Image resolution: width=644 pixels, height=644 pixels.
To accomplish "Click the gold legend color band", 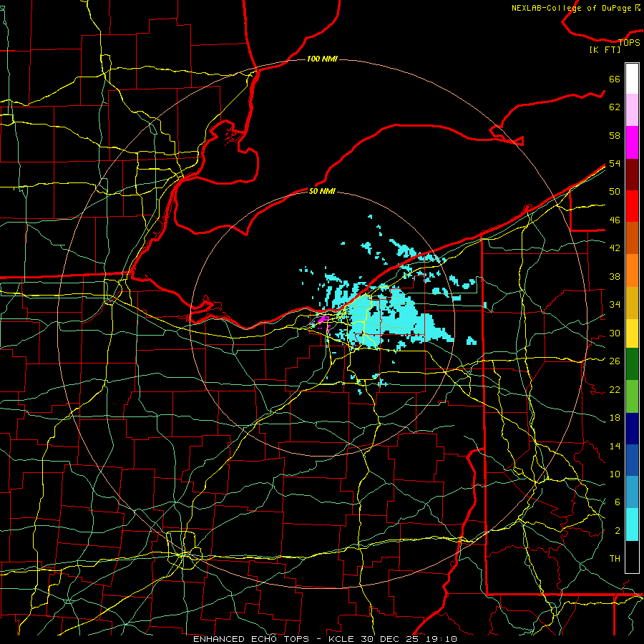I will [x=632, y=303].
